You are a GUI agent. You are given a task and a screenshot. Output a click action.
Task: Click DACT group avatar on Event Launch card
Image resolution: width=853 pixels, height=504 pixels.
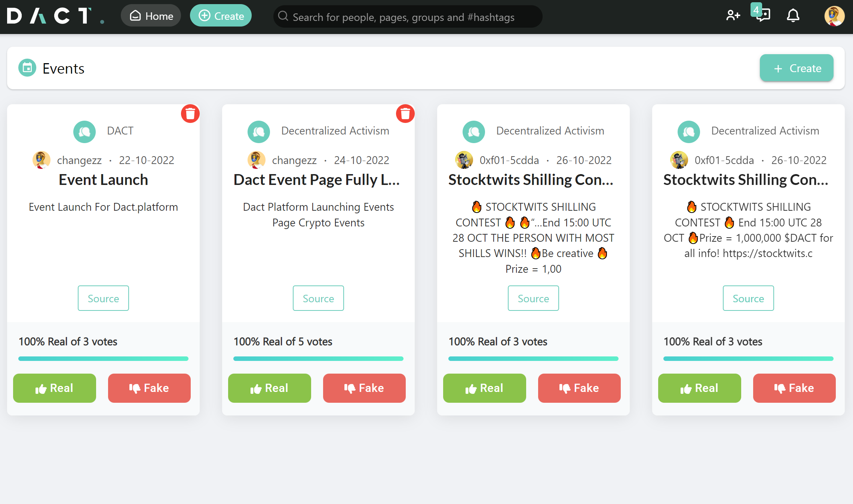click(x=85, y=132)
